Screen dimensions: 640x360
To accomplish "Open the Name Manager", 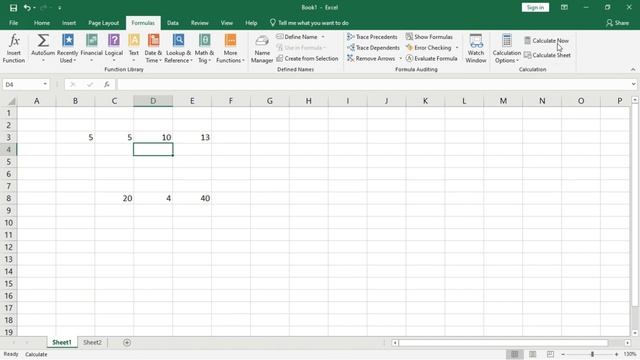I will point(262,49).
